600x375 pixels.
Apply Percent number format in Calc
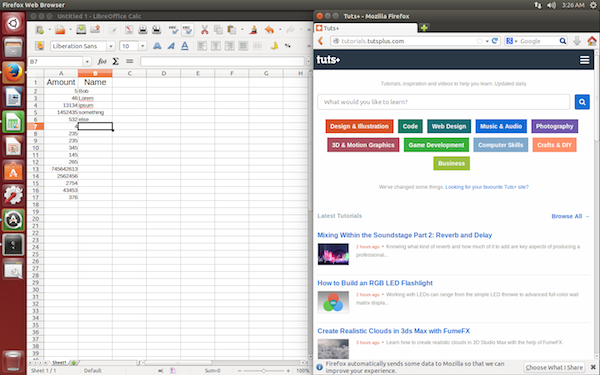pos(288,46)
